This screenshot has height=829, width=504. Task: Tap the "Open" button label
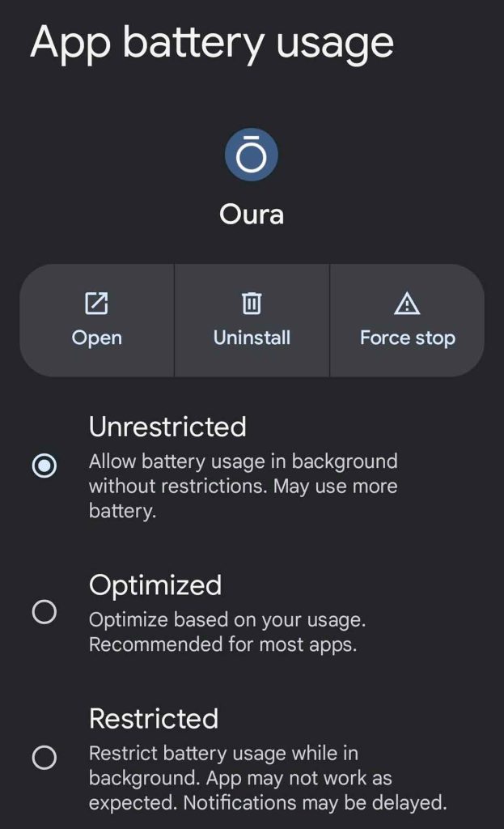(x=96, y=338)
